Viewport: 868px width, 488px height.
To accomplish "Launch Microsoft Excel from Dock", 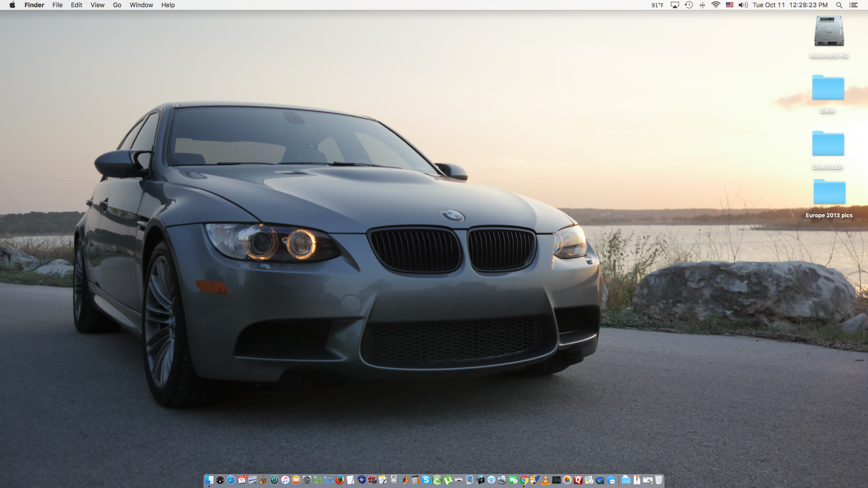I will (318, 480).
